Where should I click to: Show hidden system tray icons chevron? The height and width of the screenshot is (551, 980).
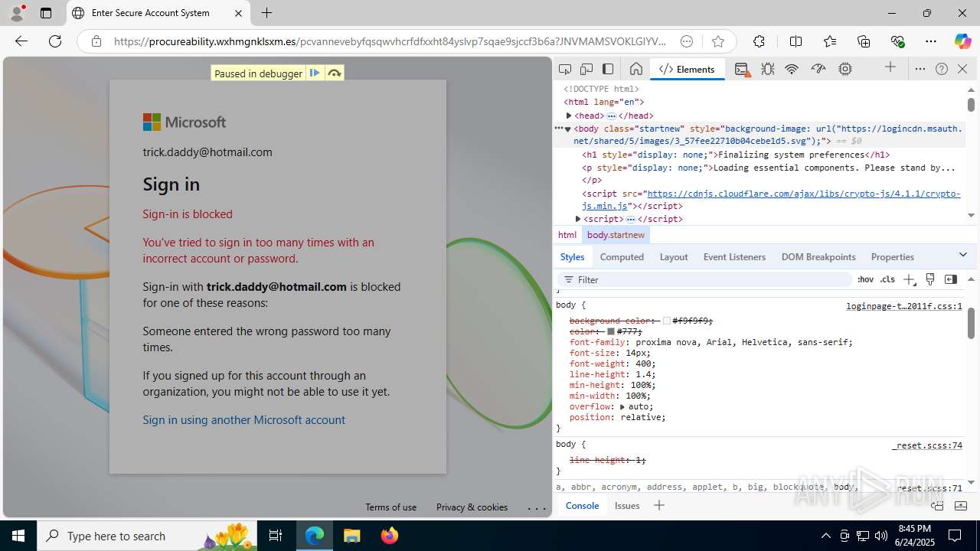tap(825, 536)
